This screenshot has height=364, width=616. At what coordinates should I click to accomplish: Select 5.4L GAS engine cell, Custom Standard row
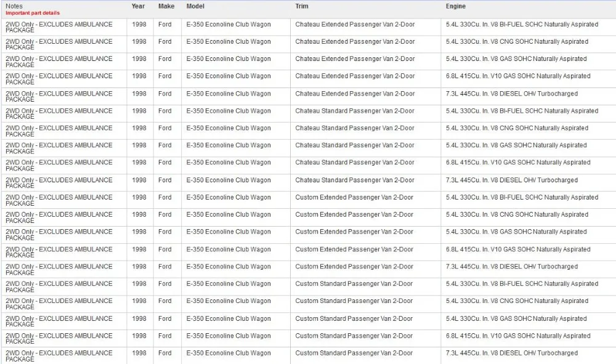516,319
